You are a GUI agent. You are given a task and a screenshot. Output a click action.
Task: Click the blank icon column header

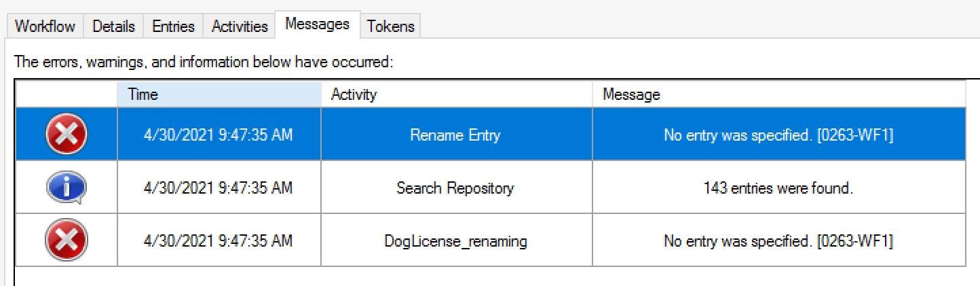[x=66, y=94]
